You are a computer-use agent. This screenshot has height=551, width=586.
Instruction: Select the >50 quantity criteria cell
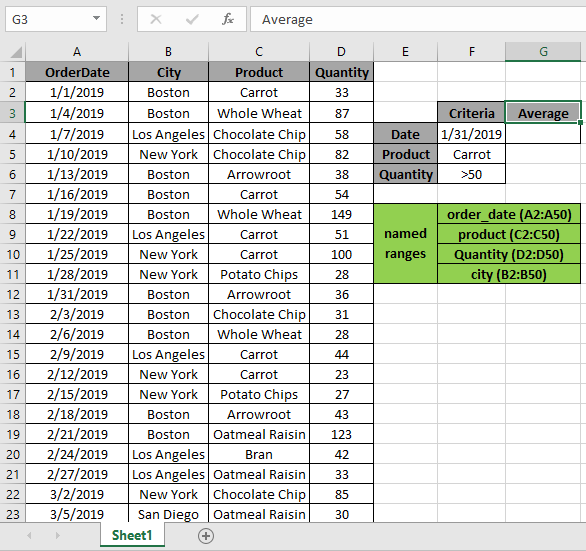pyautogui.click(x=471, y=174)
